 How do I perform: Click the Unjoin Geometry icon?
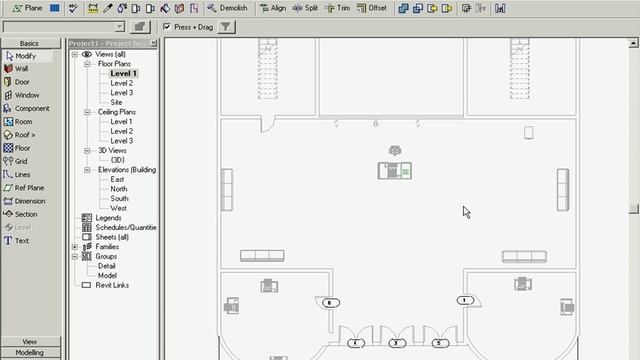[418, 8]
